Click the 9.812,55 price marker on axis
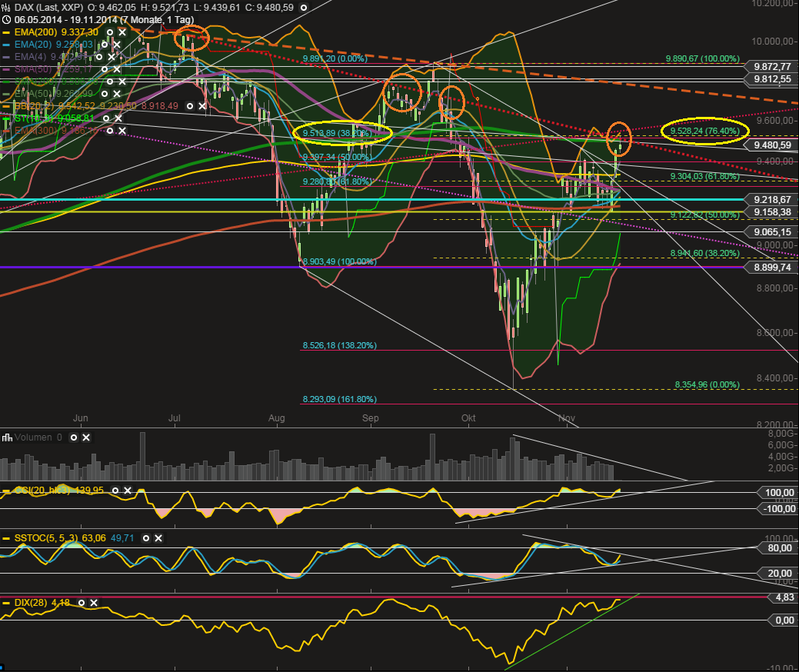The width and height of the screenshot is (799, 672). tap(771, 79)
